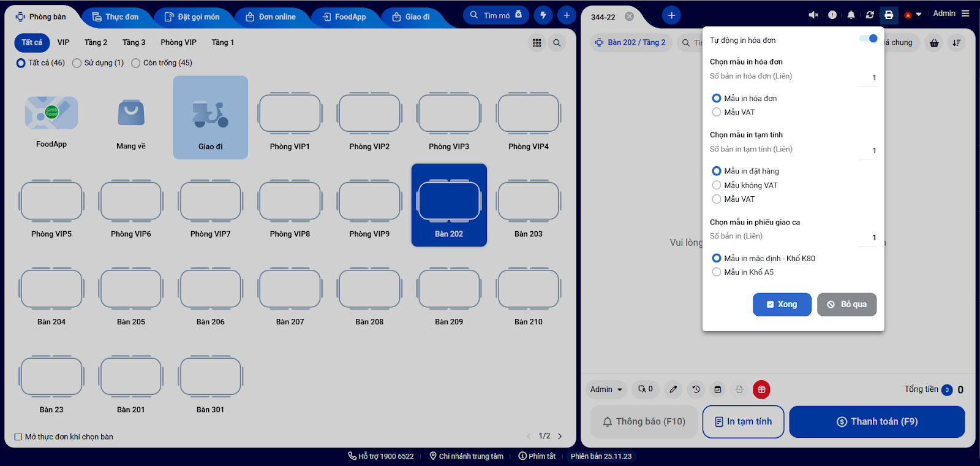
Task: Open the alert exclamation icon
Action: 832,15
